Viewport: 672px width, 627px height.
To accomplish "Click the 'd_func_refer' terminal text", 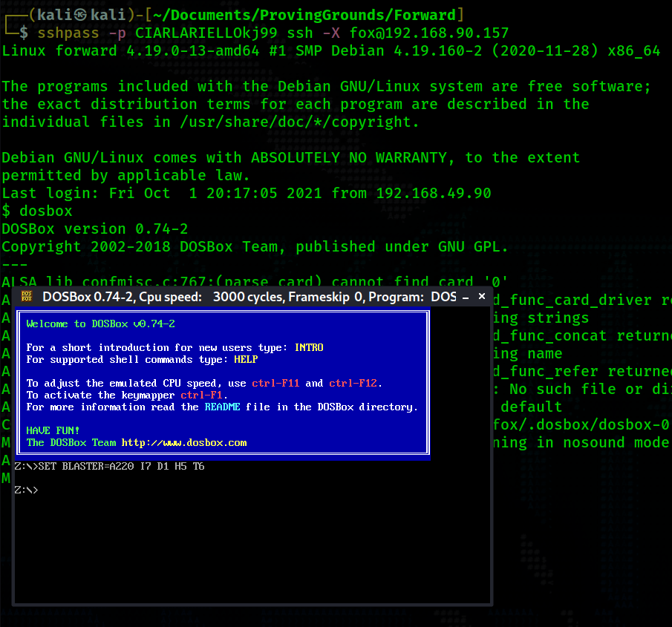I will (546, 371).
